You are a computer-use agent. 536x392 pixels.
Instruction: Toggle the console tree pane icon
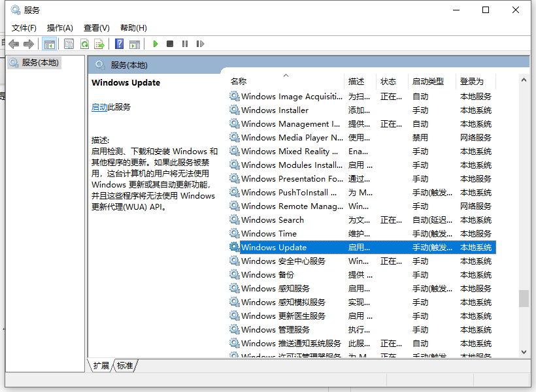49,43
